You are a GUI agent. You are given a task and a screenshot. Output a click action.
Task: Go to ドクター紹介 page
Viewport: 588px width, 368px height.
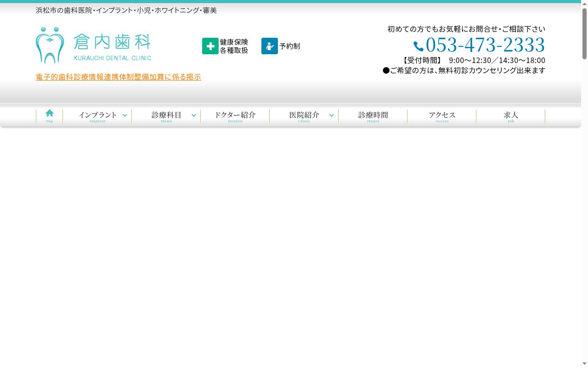coord(235,116)
